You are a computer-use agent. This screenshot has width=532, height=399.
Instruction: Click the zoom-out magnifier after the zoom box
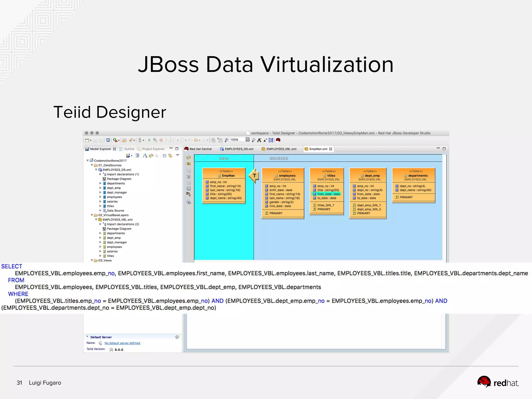tap(254, 140)
